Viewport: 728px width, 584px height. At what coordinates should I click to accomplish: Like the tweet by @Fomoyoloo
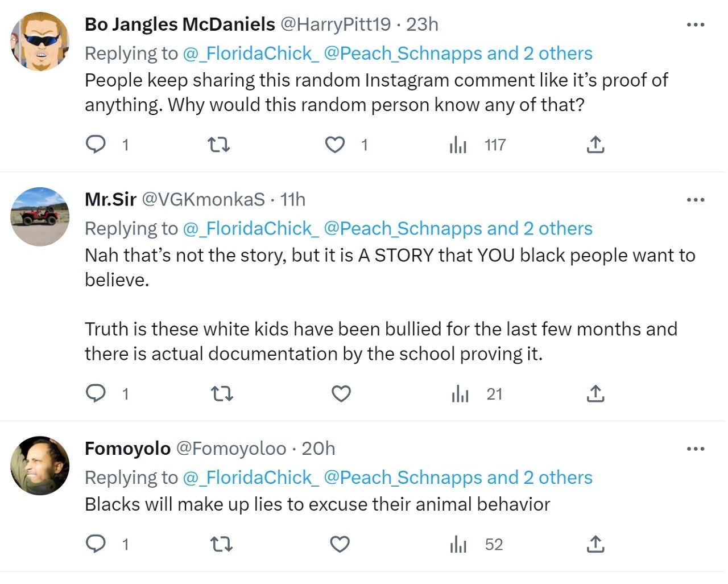click(x=340, y=544)
